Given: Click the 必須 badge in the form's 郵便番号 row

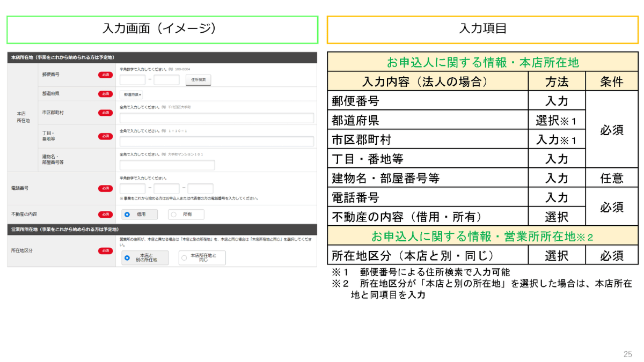Looking at the screenshot, I should click(105, 75).
